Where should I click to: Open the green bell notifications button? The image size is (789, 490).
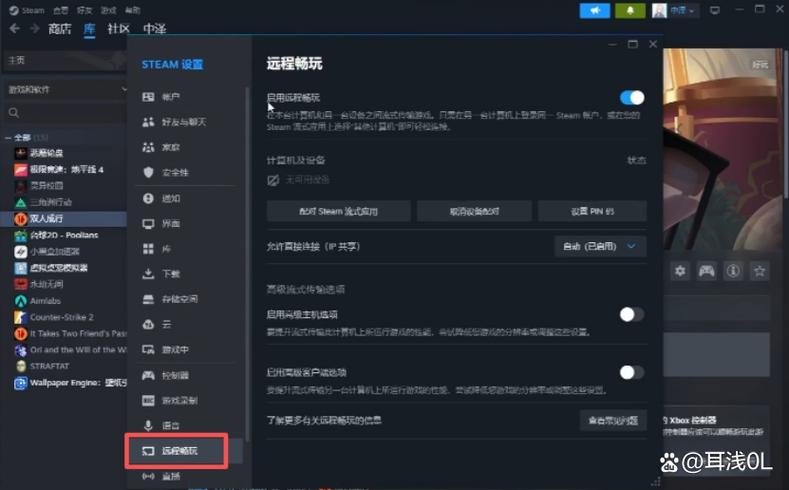tap(630, 11)
